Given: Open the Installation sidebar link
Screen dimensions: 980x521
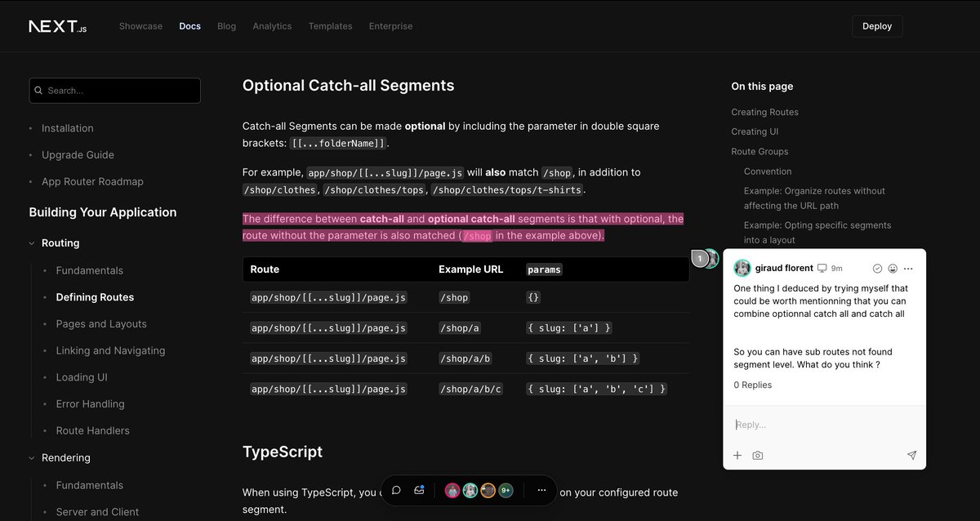Looking at the screenshot, I should (x=67, y=128).
